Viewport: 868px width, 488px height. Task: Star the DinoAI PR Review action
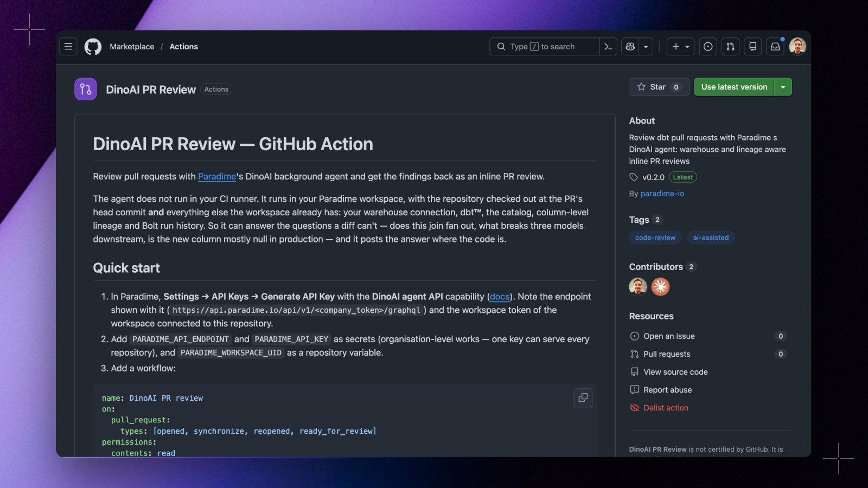659,87
